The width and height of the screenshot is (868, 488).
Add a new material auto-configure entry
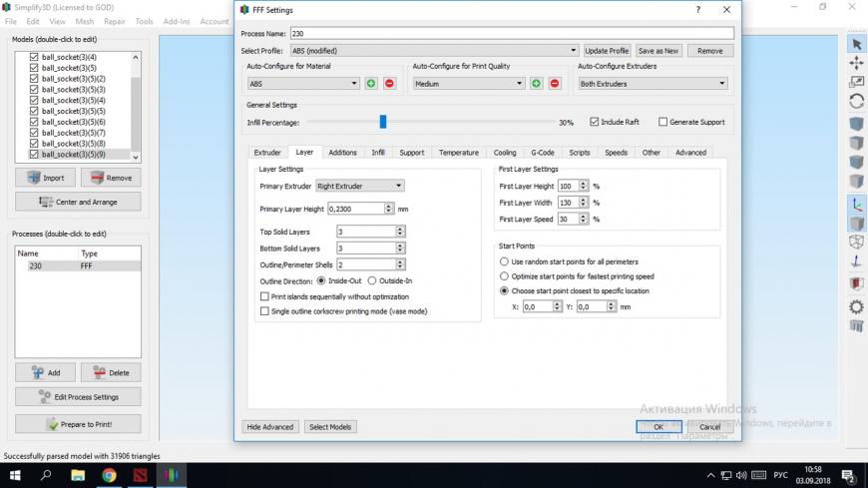pos(371,84)
